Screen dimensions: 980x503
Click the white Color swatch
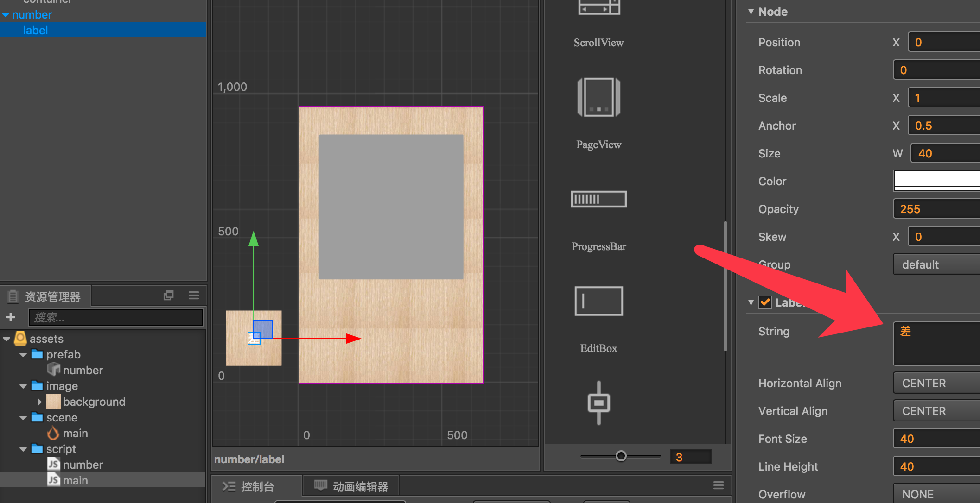click(936, 180)
